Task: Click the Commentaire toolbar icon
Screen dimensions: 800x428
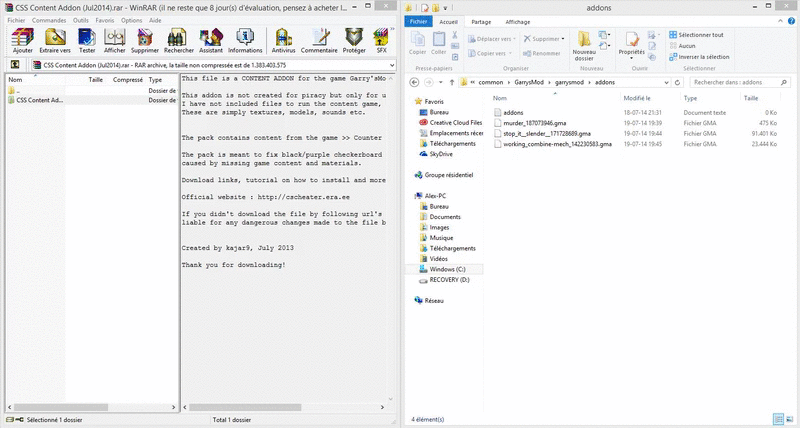Action: click(x=319, y=41)
